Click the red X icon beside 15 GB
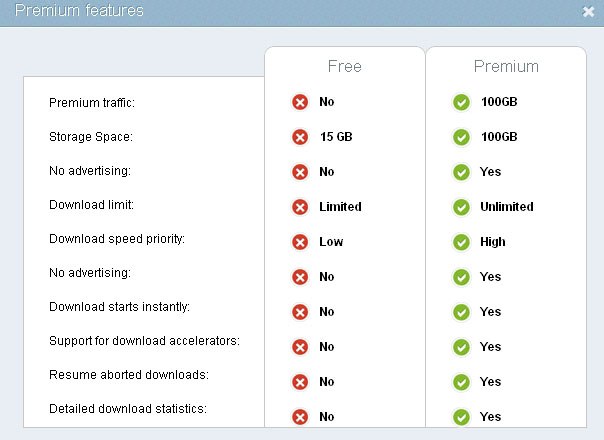The width and height of the screenshot is (604, 440). (300, 137)
